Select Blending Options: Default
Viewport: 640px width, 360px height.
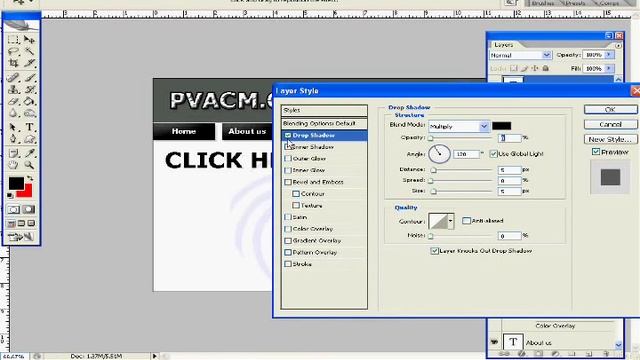point(324,123)
